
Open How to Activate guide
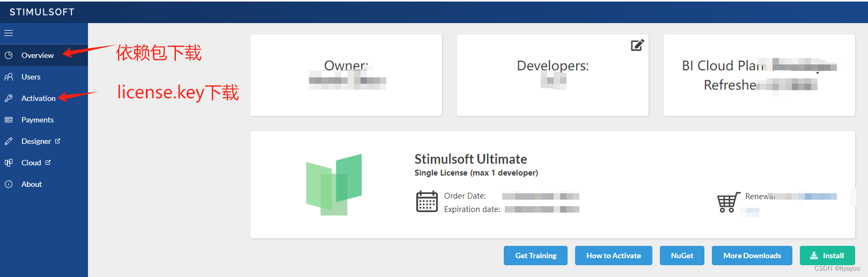614,256
